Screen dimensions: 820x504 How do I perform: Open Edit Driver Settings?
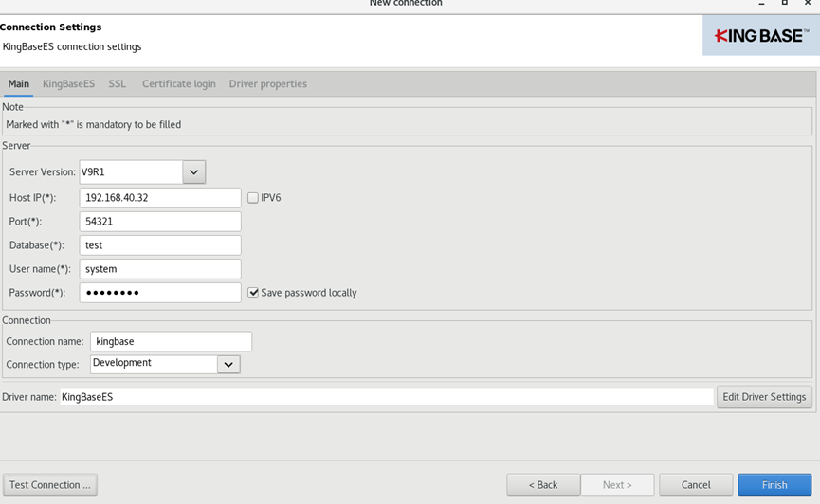coord(764,397)
